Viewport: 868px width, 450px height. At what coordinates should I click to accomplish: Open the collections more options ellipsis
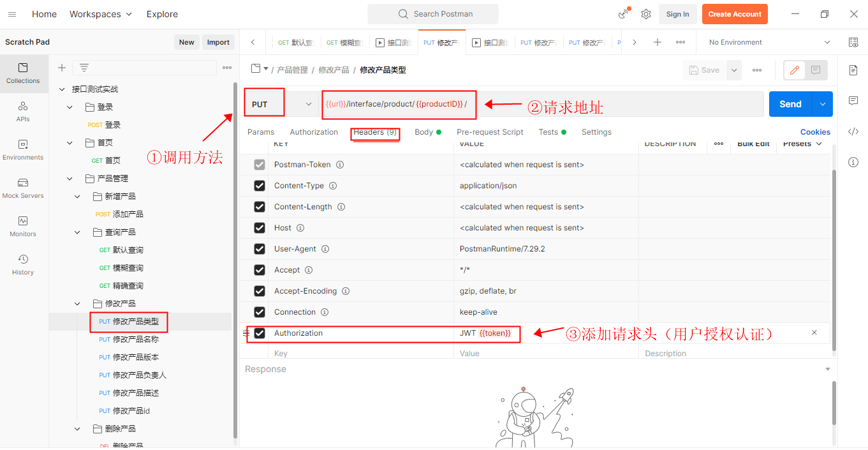(x=227, y=68)
